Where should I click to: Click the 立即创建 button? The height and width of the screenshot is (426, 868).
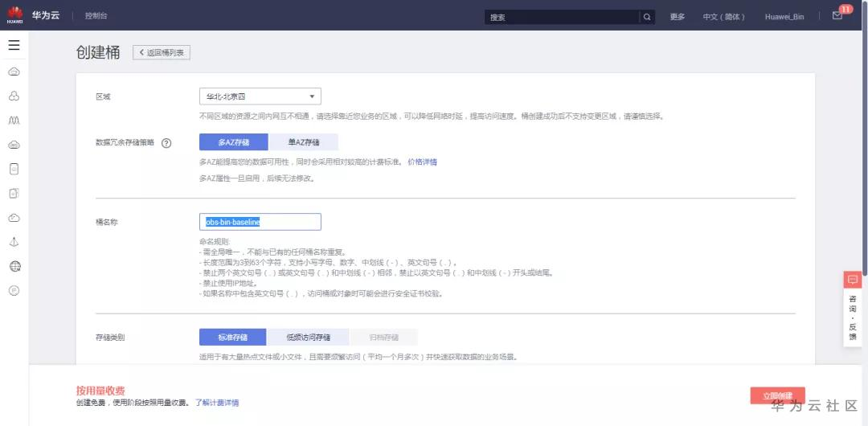click(x=778, y=395)
